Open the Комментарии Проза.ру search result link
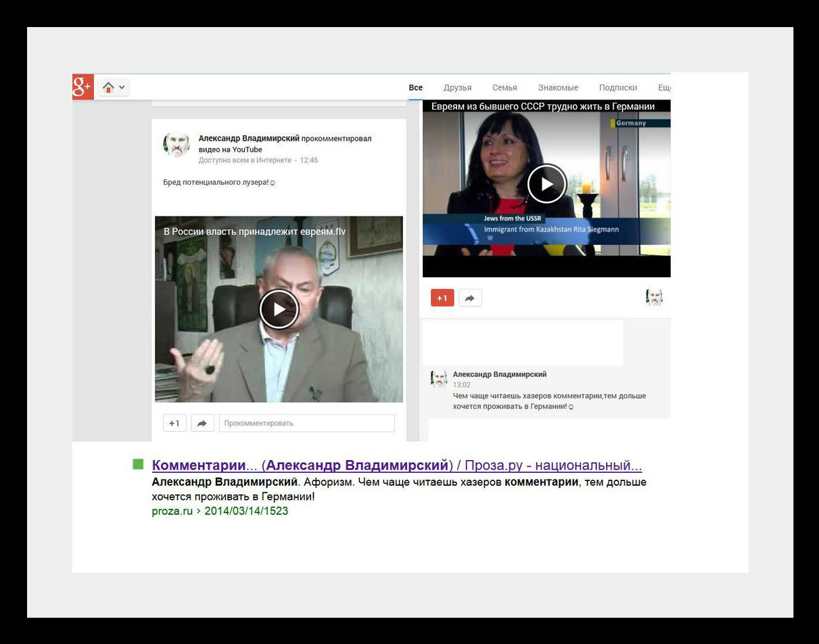Viewport: 819px width, 644px height. [397, 465]
